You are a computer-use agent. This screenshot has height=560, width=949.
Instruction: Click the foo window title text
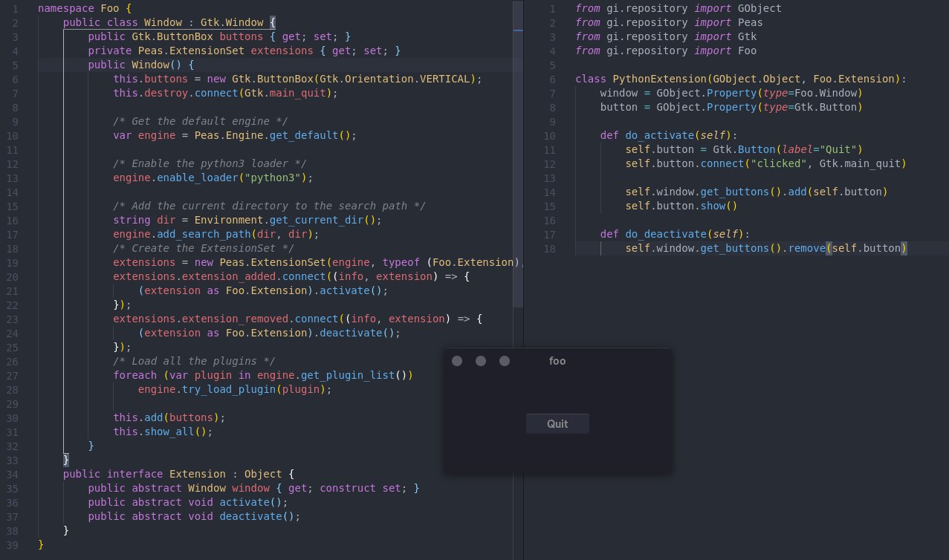557,361
